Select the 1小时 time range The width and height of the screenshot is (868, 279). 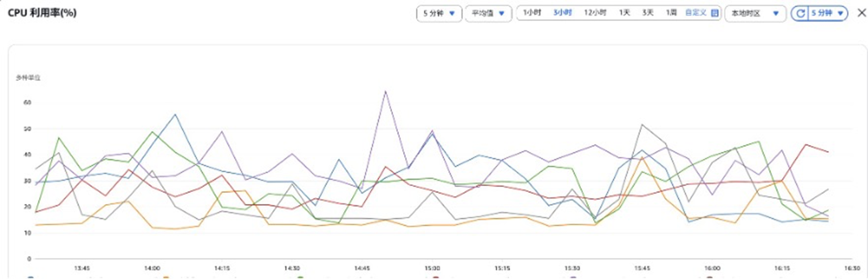(532, 13)
